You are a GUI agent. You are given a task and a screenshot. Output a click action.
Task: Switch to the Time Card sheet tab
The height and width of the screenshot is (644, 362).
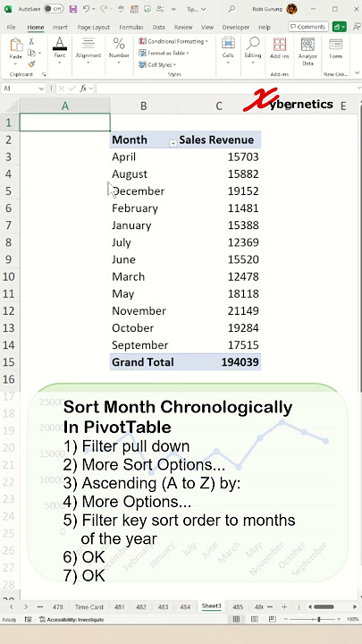(89, 606)
